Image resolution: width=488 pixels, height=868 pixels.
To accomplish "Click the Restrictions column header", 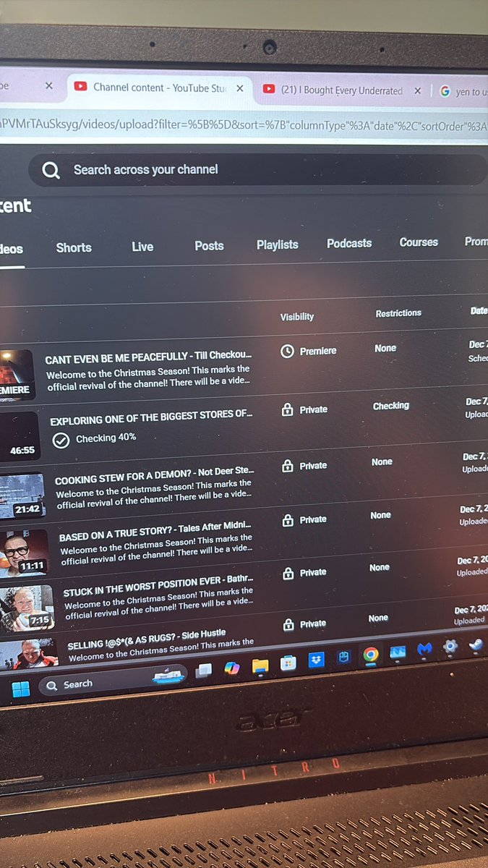I will [398, 313].
